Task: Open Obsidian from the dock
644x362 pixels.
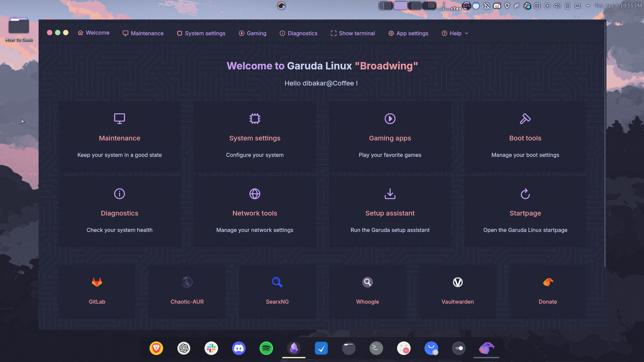Action: click(294, 348)
